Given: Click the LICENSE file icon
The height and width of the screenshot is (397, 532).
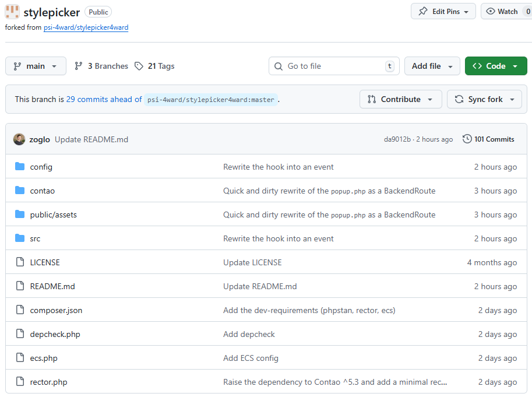Looking at the screenshot, I should [20, 262].
